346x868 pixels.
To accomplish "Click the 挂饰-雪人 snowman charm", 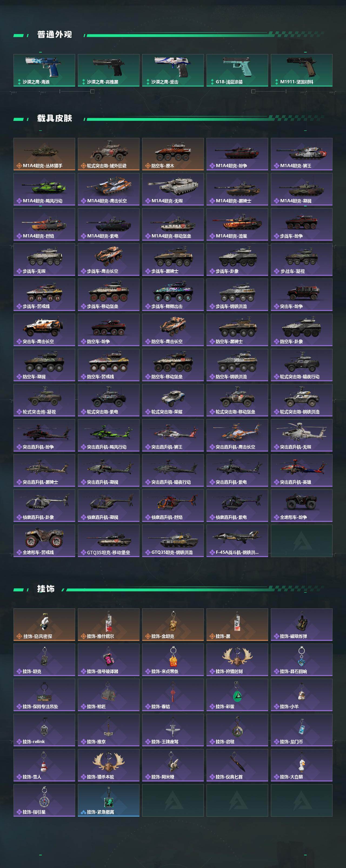I will (44, 765).
